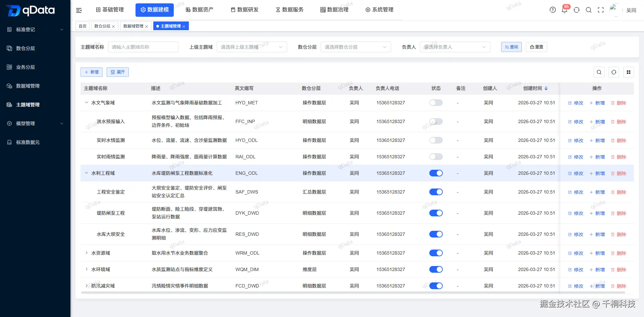Click the notifications bell showing 65 unread
644x317 pixels.
pyautogui.click(x=565, y=10)
